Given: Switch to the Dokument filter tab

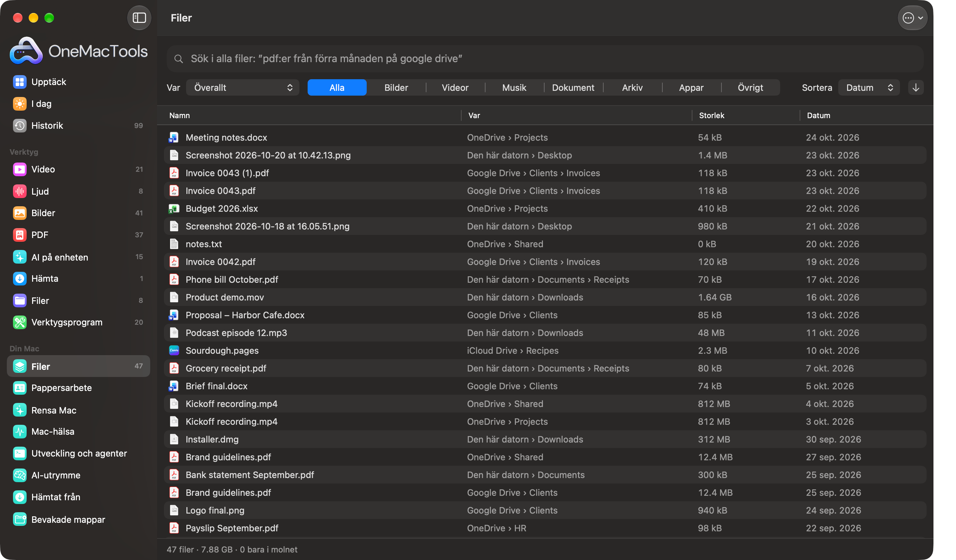Looking at the screenshot, I should pos(573,88).
